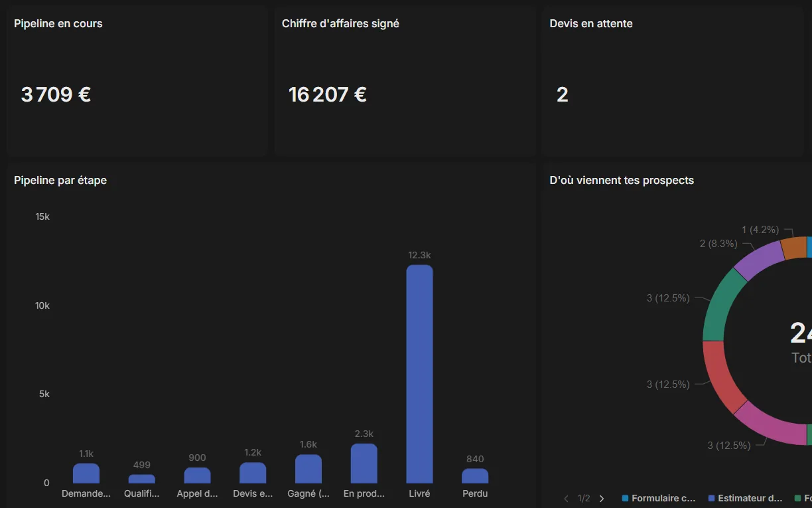Select the D'où viennent tes prospects heading
The height and width of the screenshot is (508, 812).
(622, 180)
